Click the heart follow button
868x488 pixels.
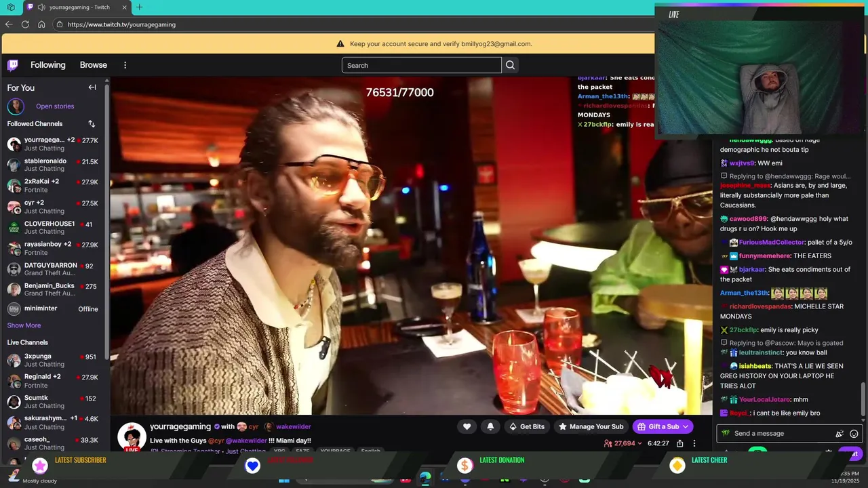(x=467, y=426)
